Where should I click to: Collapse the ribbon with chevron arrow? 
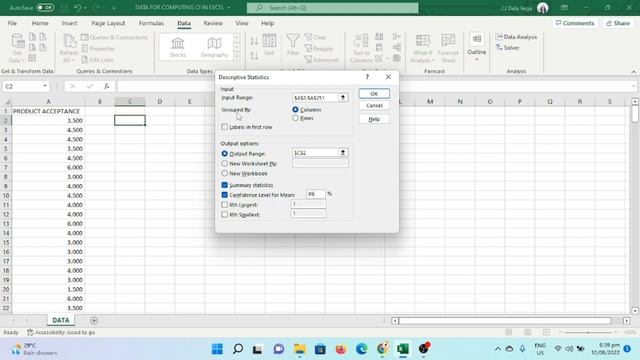(x=633, y=72)
